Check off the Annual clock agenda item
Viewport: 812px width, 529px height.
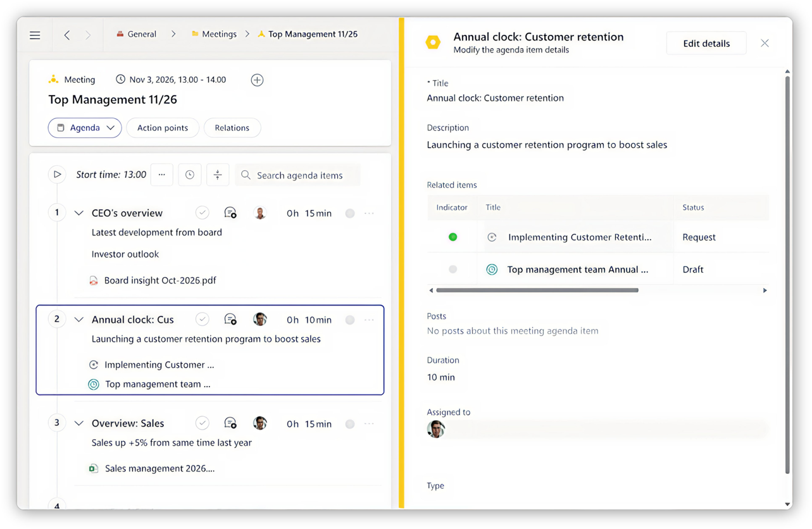(x=203, y=320)
